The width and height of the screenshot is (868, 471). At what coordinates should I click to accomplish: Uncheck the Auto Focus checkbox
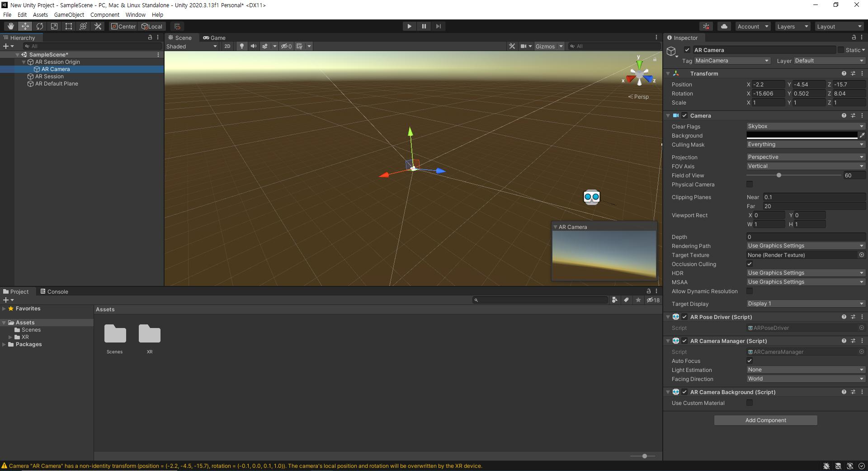click(750, 361)
